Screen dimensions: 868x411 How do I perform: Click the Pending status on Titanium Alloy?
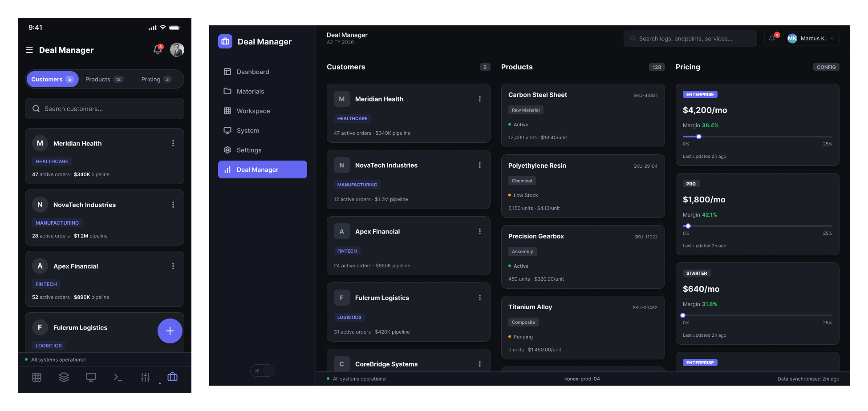click(520, 337)
